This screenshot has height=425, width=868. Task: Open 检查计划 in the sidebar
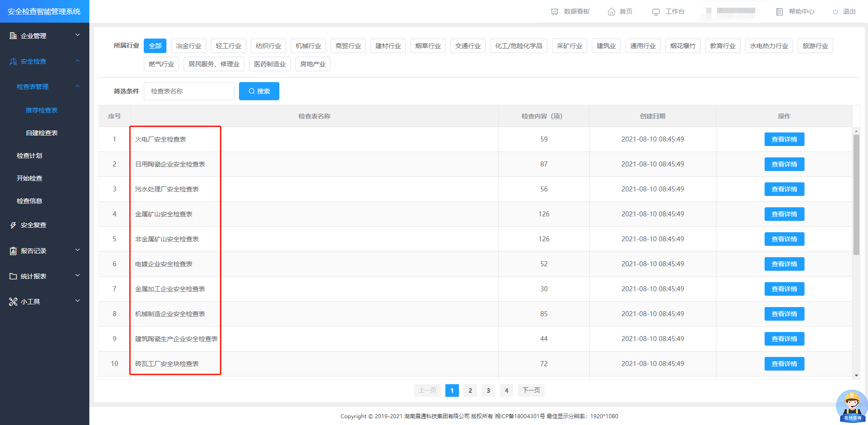point(29,156)
